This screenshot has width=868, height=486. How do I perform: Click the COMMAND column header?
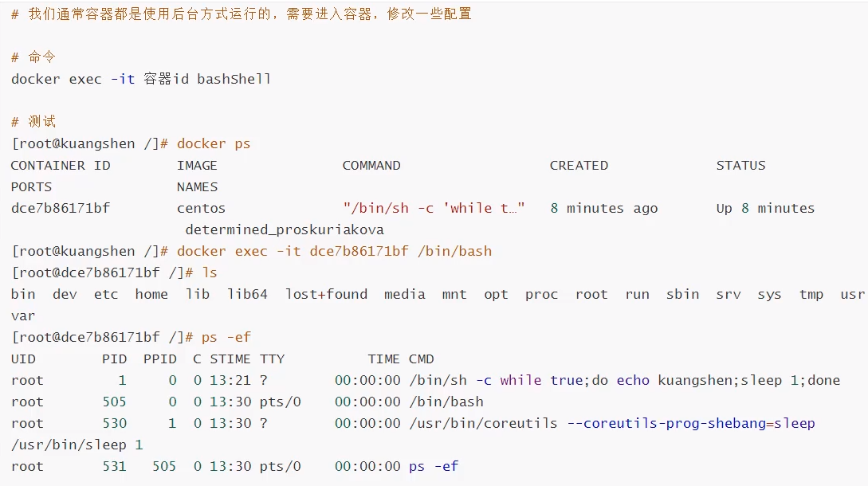[371, 166]
